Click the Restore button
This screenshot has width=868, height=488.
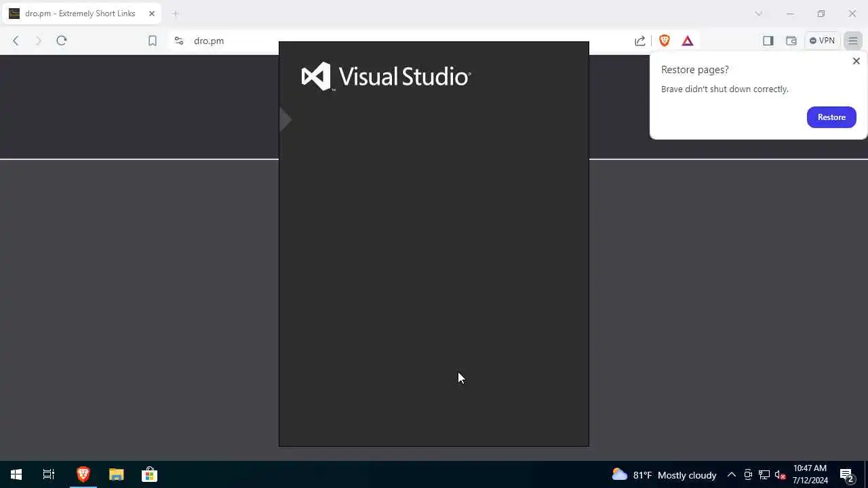point(831,117)
